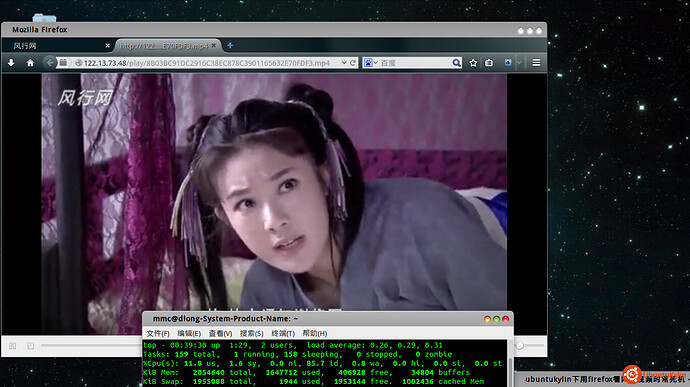Click the video progress seek bar
This screenshot has height=387, width=690.
[x=91, y=346]
